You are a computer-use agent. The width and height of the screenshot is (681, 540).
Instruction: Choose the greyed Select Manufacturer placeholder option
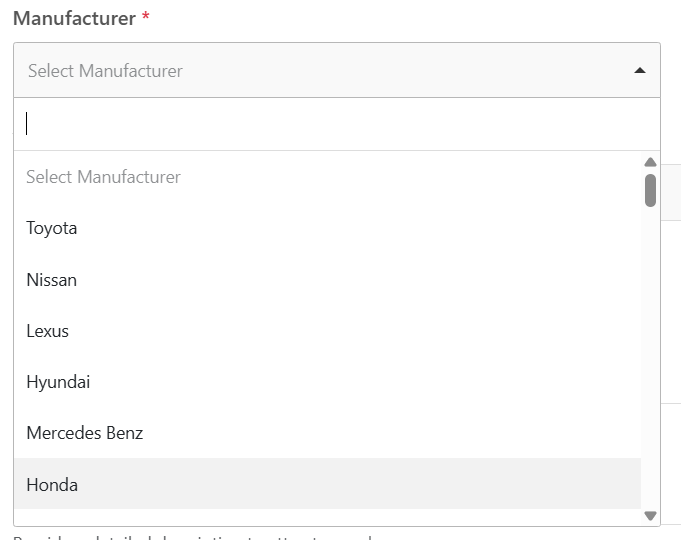pyautogui.click(x=103, y=177)
